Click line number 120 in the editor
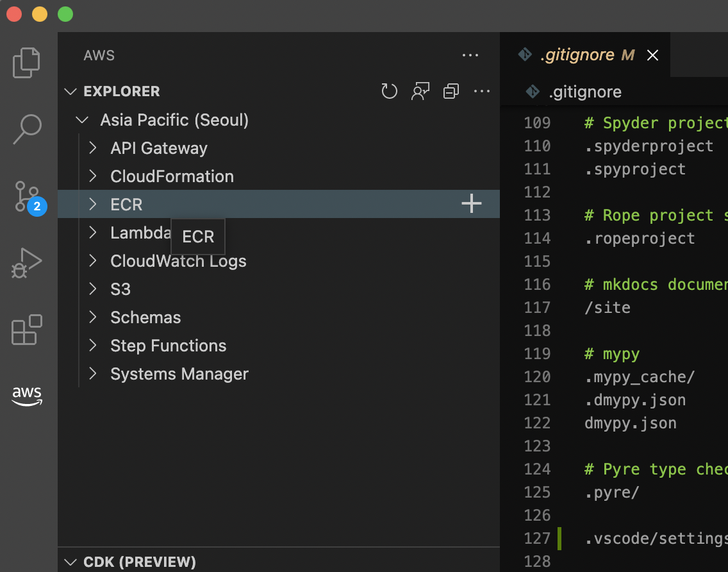The width and height of the screenshot is (728, 572). [537, 376]
